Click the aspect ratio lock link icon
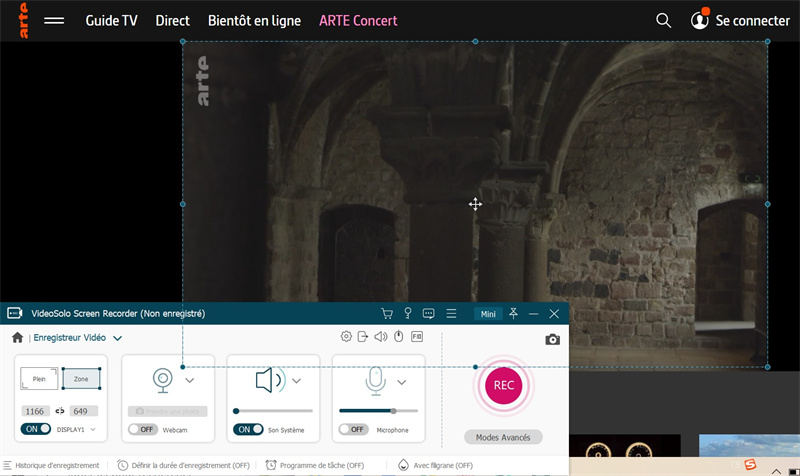The image size is (800, 476). 60,411
